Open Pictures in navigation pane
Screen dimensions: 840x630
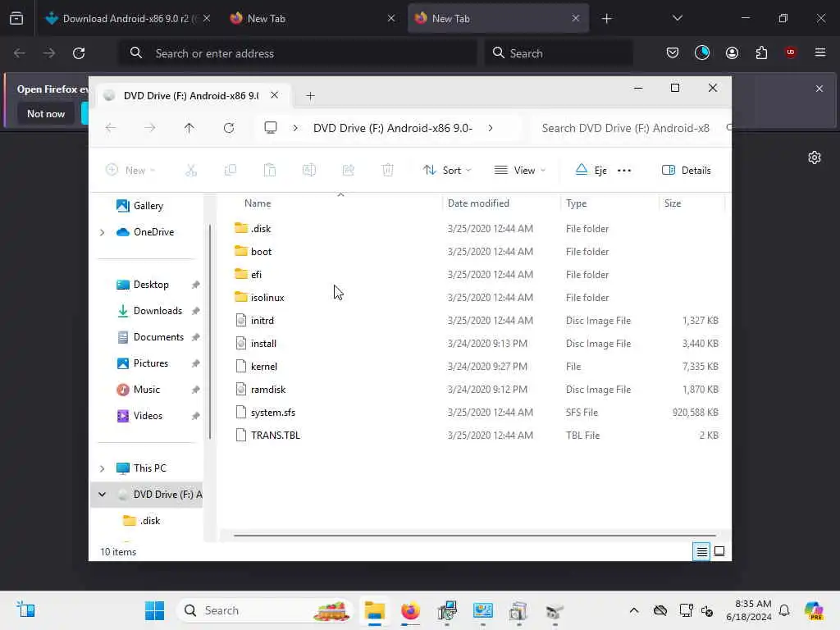click(151, 363)
